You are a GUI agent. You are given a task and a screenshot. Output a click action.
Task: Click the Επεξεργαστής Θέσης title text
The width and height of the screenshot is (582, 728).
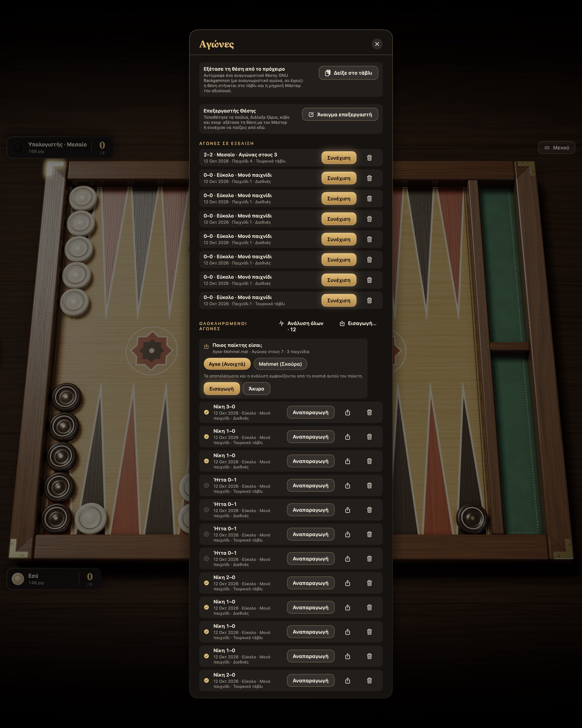(230, 111)
